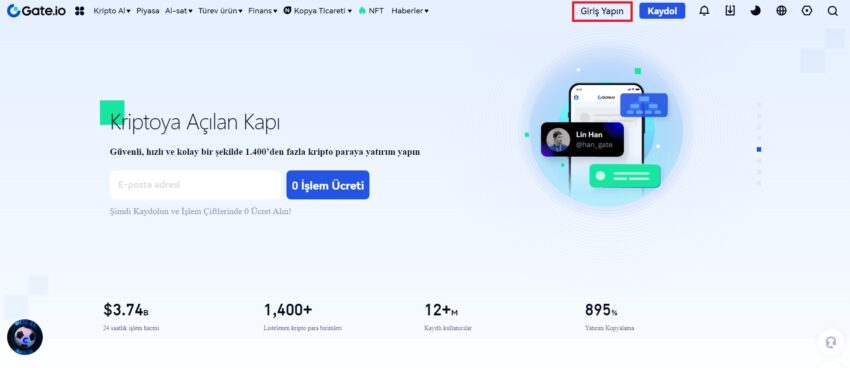Screen dimensions: 850x368
Task: Click the app download icon
Action: click(x=730, y=11)
